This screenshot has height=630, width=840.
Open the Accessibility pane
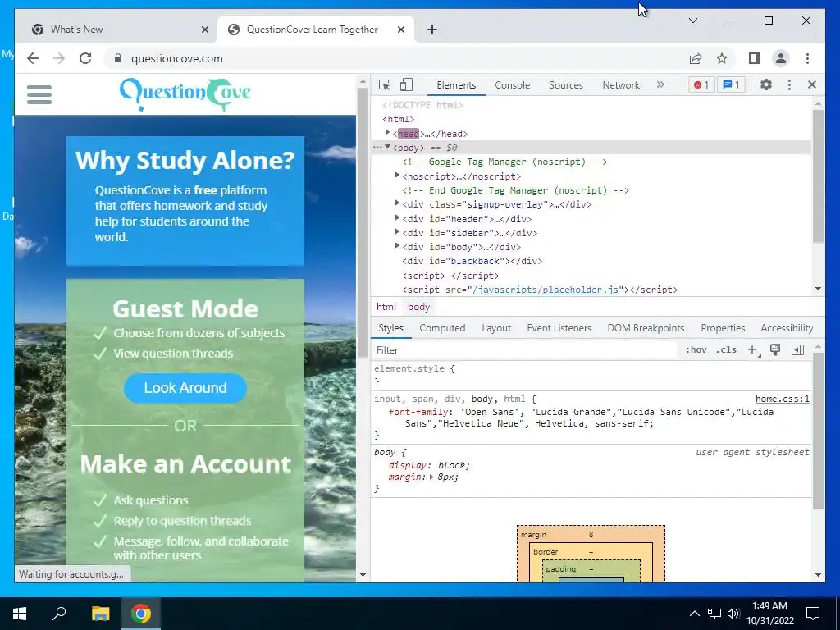pos(787,328)
